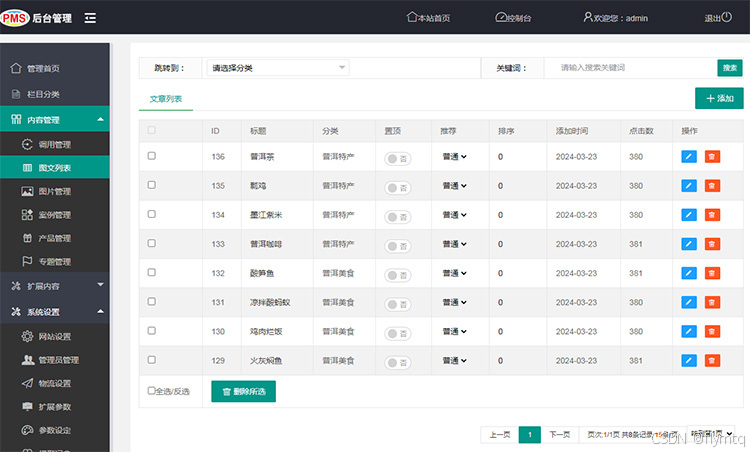
Task: Open 推荐 dropdown for 凉拌酸蚂蚁
Action: coord(454,302)
